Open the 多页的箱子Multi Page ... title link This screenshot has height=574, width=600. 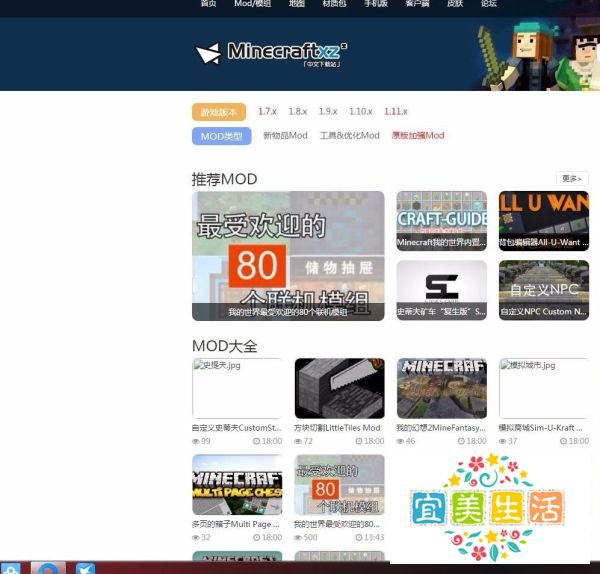point(235,524)
